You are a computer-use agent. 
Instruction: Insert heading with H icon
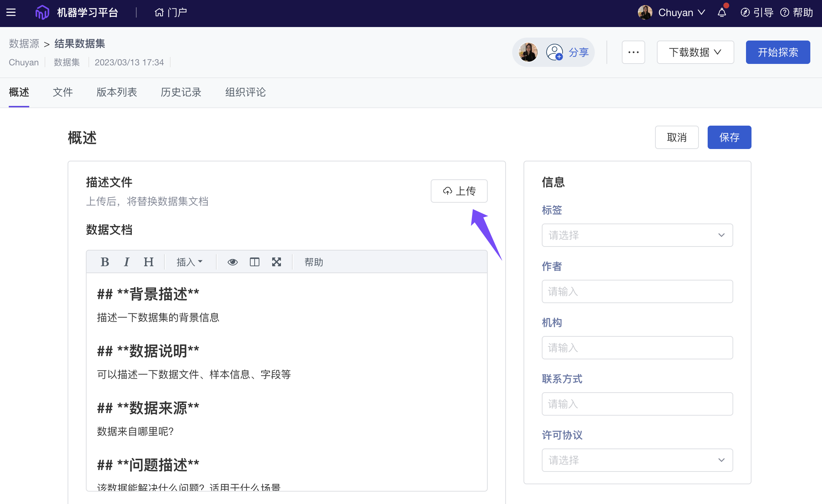pos(148,262)
